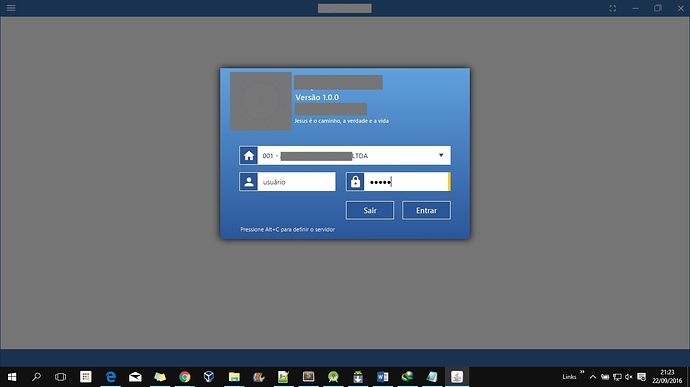The width and height of the screenshot is (690, 387).
Task: Show hidden system tray icons chevron
Action: point(593,377)
